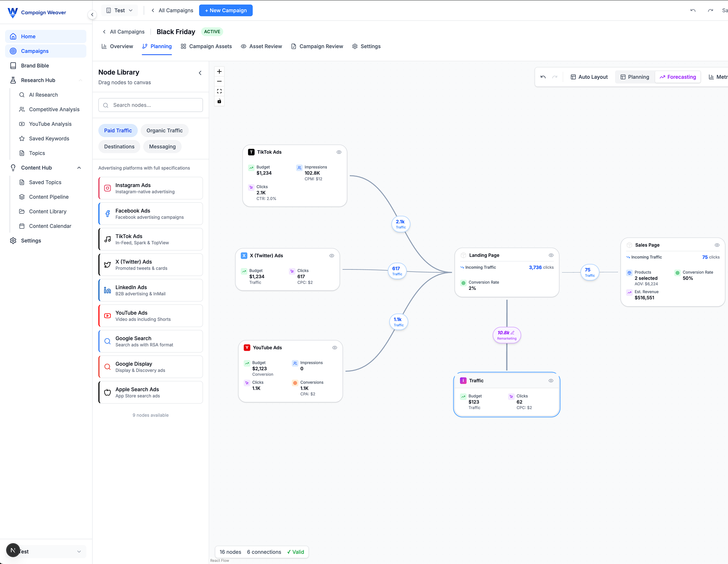Collapse the Content Hub section
Image resolution: width=728 pixels, height=564 pixels.
tap(79, 168)
